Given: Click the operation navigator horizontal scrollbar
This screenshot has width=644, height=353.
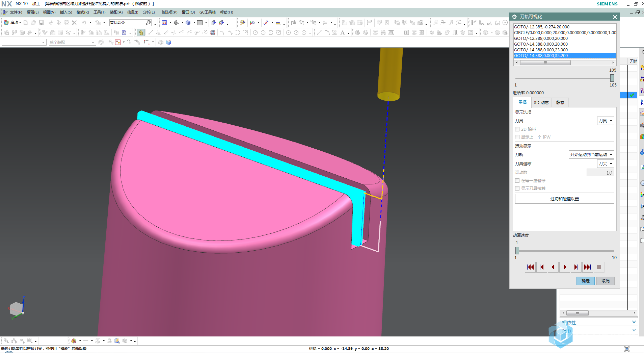Looking at the screenshot, I should (x=577, y=313).
